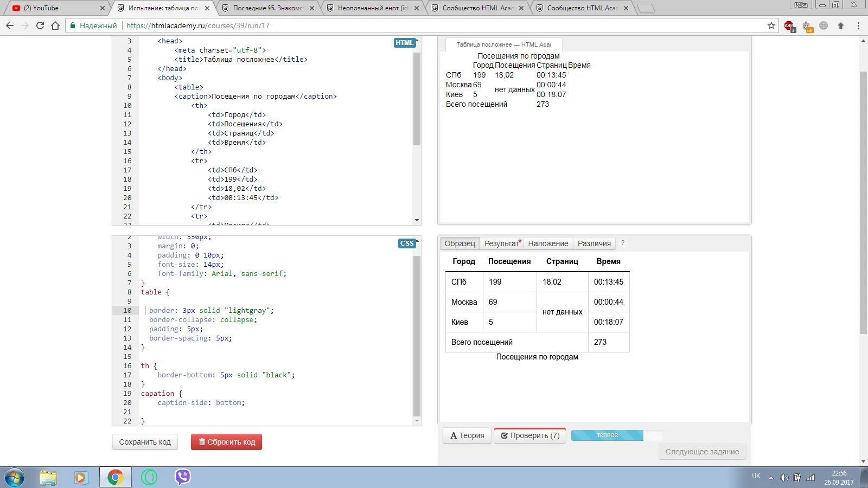Click the теплее progress bar
This screenshot has height=488, width=868.
pyautogui.click(x=617, y=435)
